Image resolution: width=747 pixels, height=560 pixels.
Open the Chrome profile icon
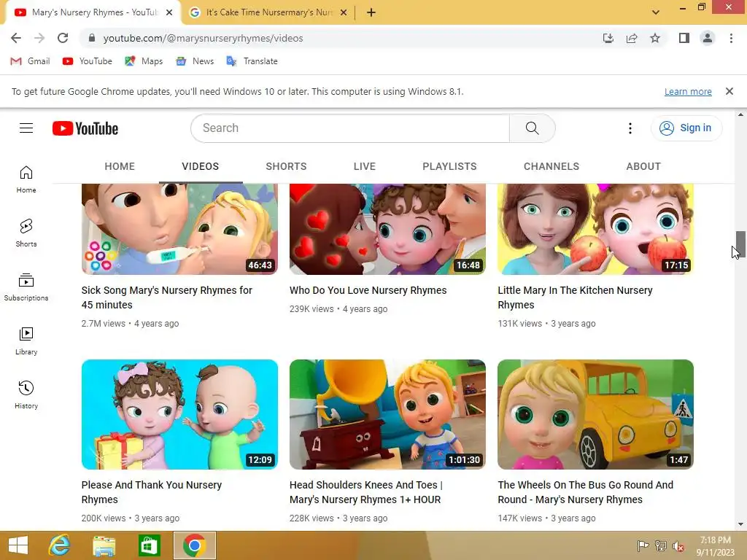pyautogui.click(x=708, y=38)
